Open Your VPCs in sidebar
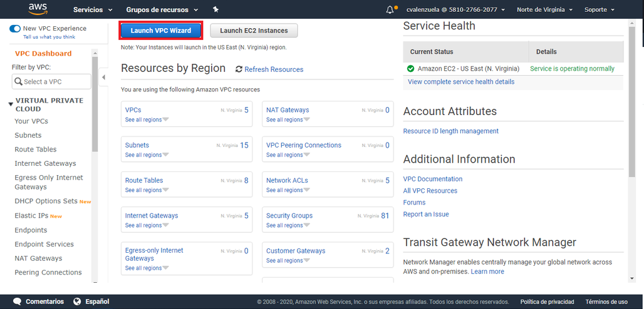644x309 pixels. [31, 121]
